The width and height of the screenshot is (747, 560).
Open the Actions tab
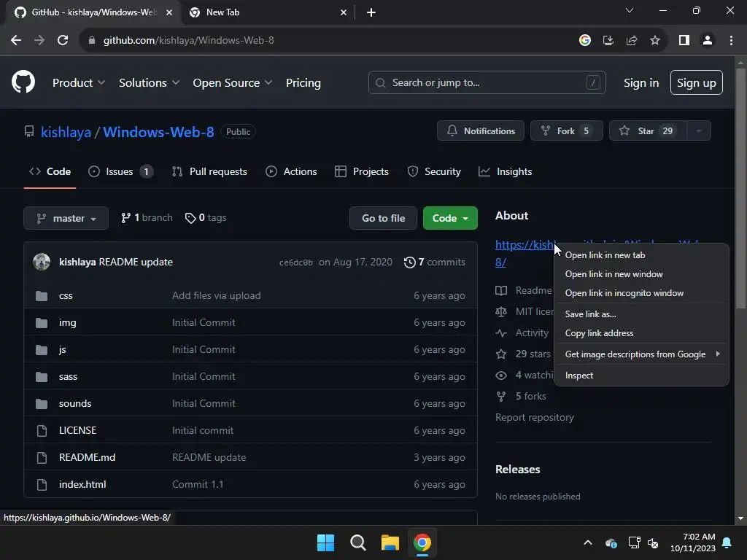(291, 171)
